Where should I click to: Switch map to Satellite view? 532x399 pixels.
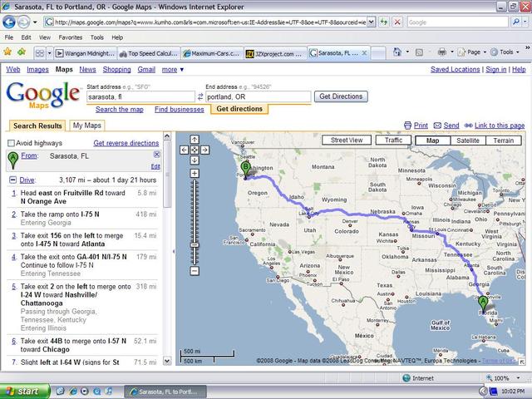pyautogui.click(x=468, y=140)
